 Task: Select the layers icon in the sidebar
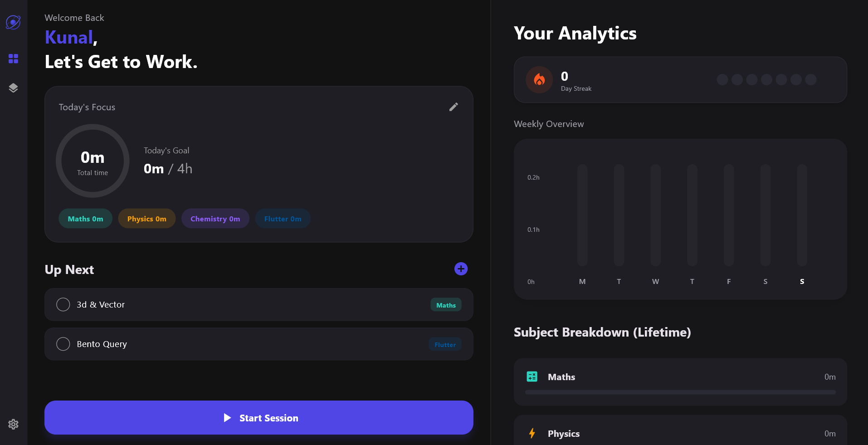tap(13, 88)
